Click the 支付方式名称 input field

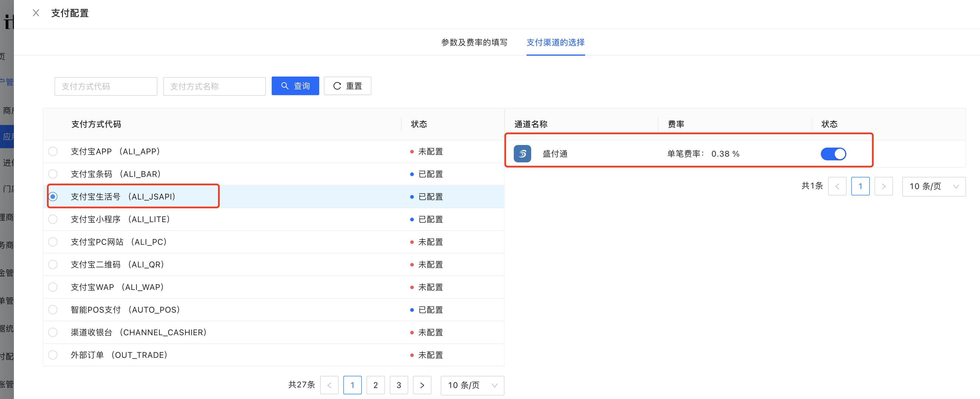tap(214, 86)
